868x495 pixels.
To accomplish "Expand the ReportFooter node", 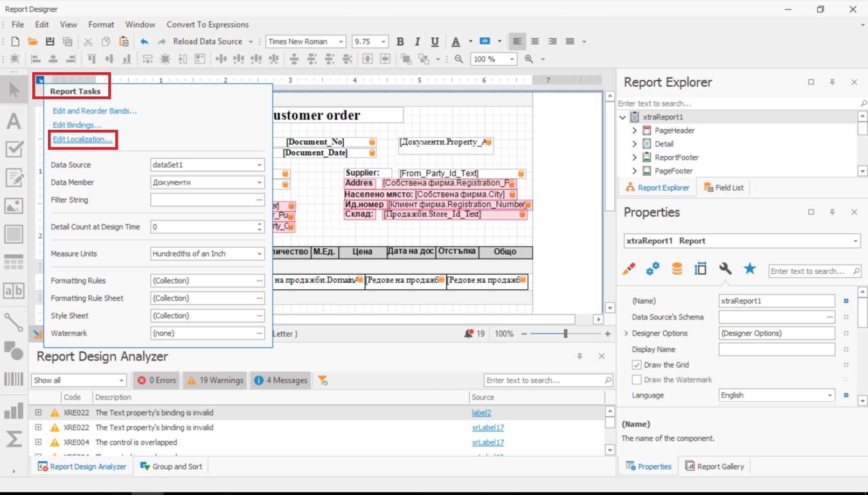I will (x=634, y=157).
